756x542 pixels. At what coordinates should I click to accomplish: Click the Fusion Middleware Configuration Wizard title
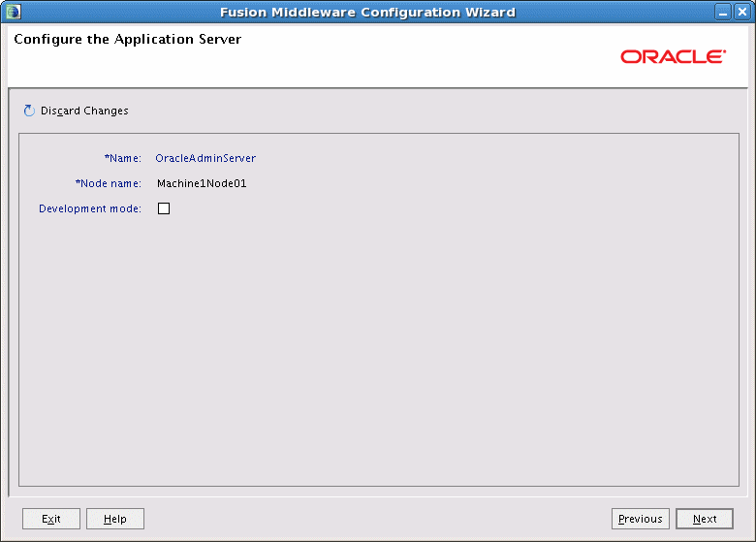pyautogui.click(x=368, y=12)
